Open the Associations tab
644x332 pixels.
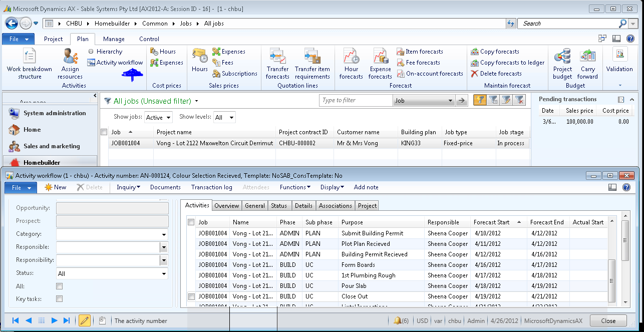coord(336,206)
